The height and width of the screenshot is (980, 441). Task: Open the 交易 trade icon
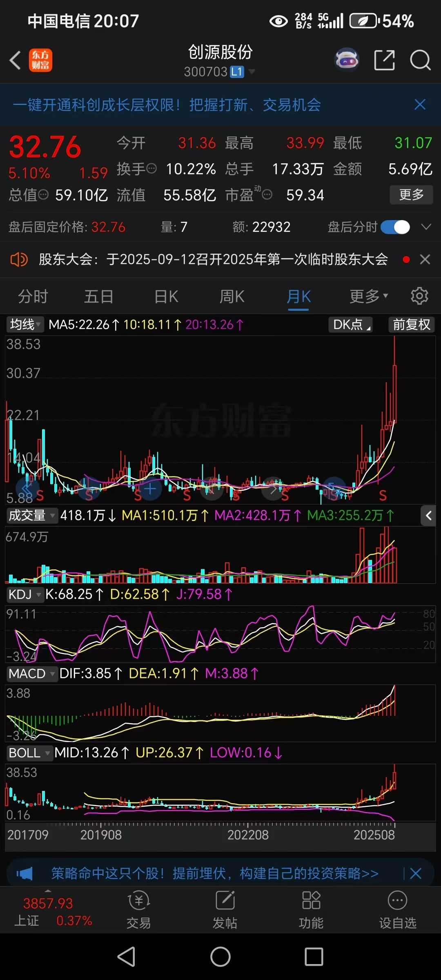[138, 910]
